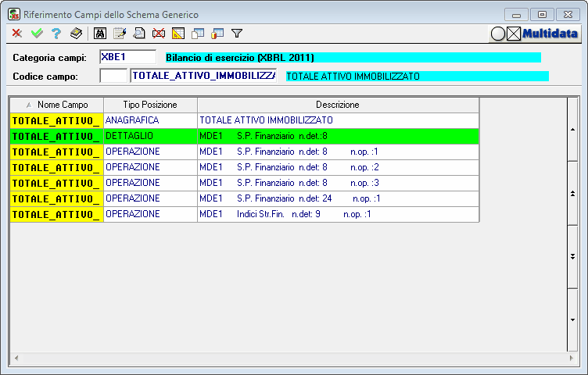588x375 pixels.
Task: Click the funnel filter icon
Action: (x=237, y=34)
